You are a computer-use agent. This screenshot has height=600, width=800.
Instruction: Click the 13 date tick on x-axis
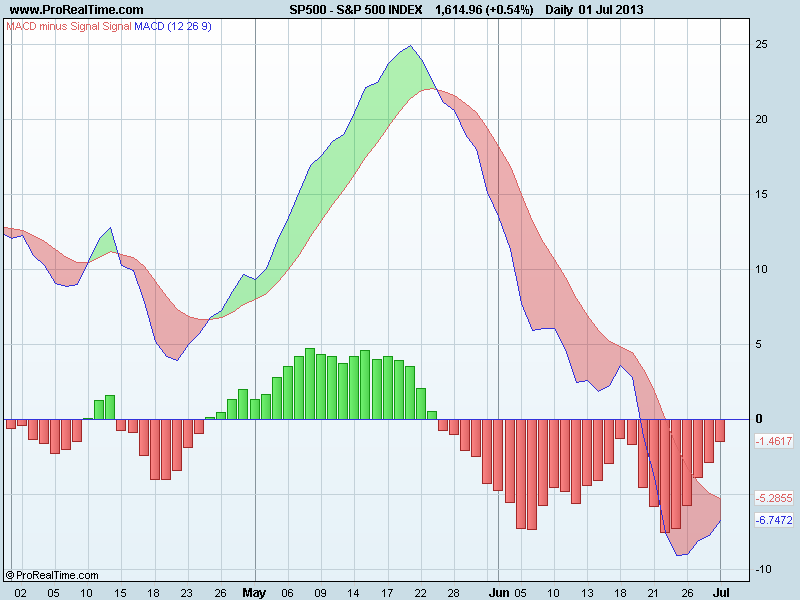pos(587,593)
